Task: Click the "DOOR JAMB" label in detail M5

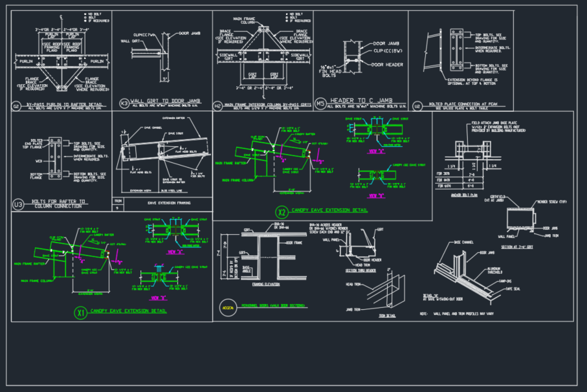Action: pos(386,43)
